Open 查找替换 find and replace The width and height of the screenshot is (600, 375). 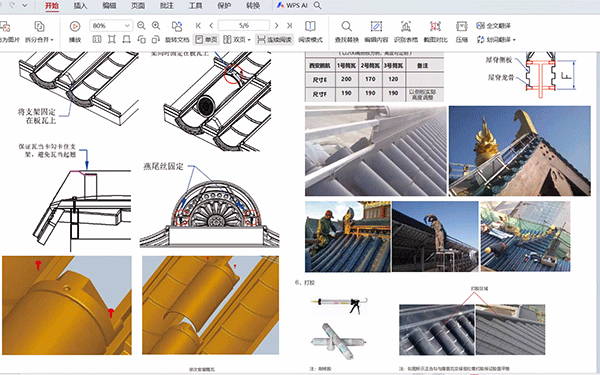347,32
